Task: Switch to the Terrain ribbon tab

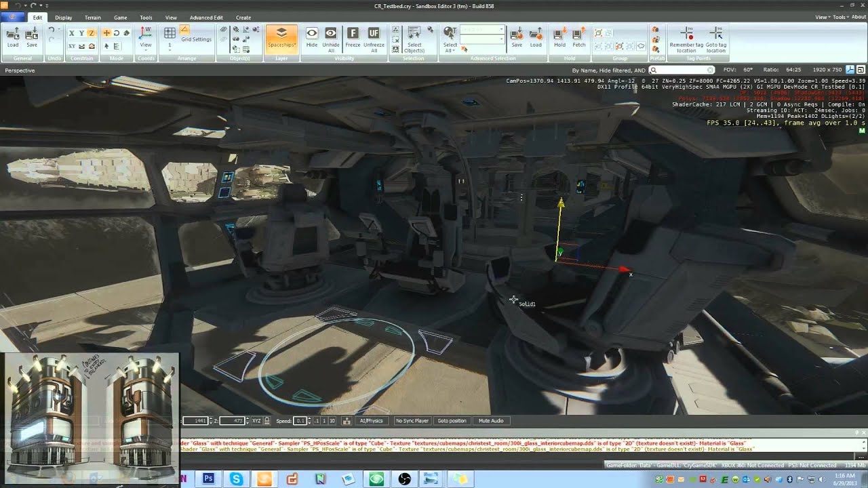Action: [x=93, y=18]
